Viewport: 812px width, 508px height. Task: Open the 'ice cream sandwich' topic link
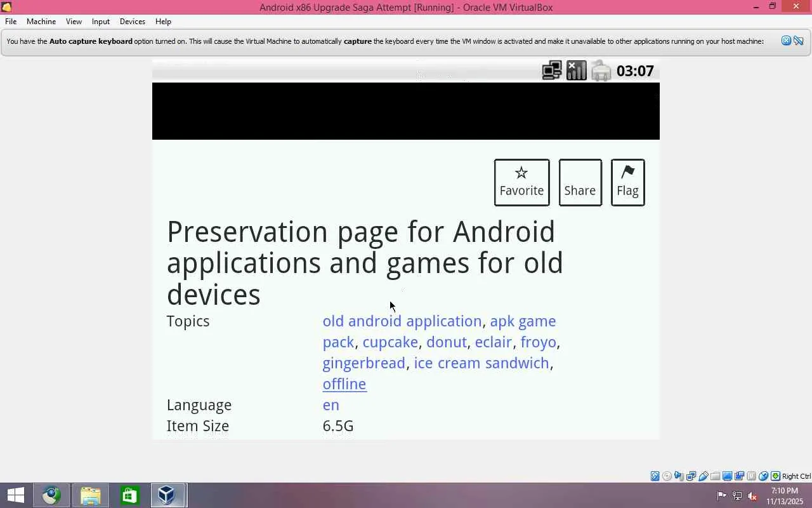pyautogui.click(x=481, y=363)
